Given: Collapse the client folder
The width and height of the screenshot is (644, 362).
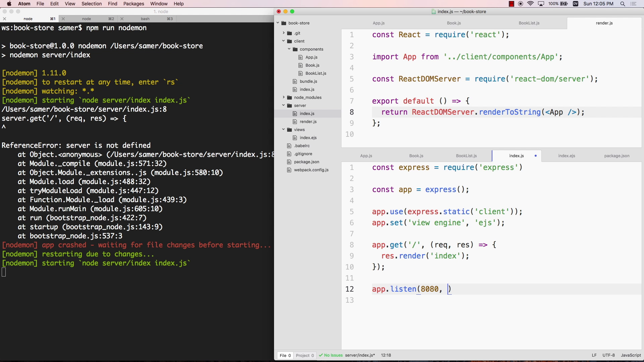Looking at the screenshot, I should point(283,41).
